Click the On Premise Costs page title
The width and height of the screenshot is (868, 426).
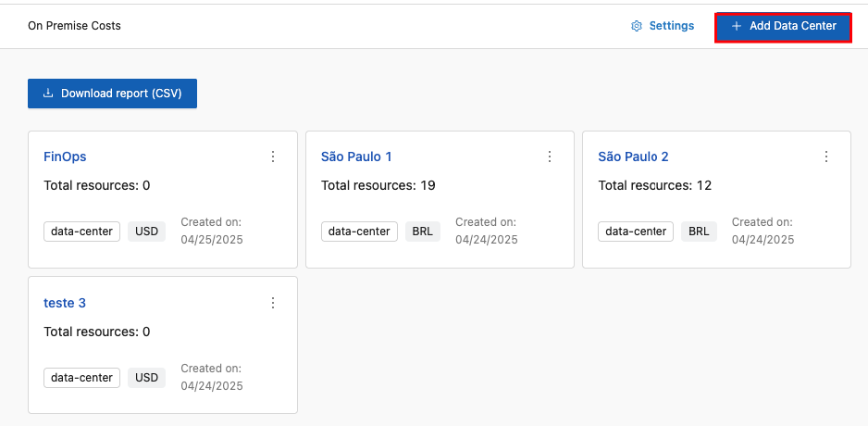pos(74,26)
